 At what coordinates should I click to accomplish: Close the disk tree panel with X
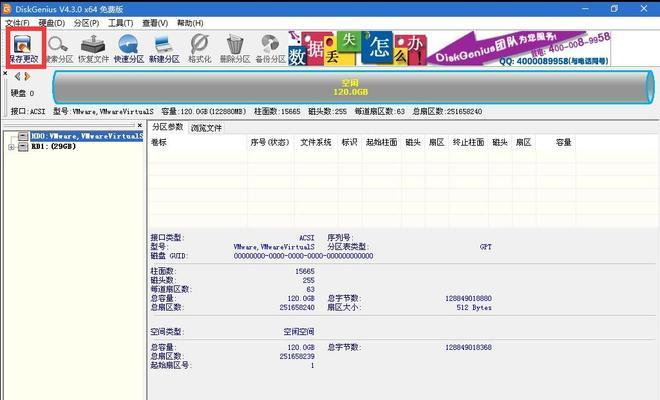(140, 125)
